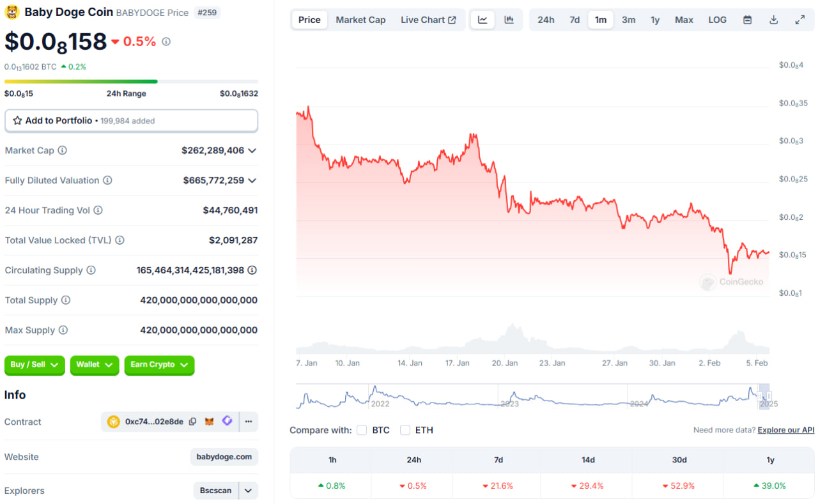Open Wallet dropdown
This screenshot has height=504, width=818.
pyautogui.click(x=95, y=365)
